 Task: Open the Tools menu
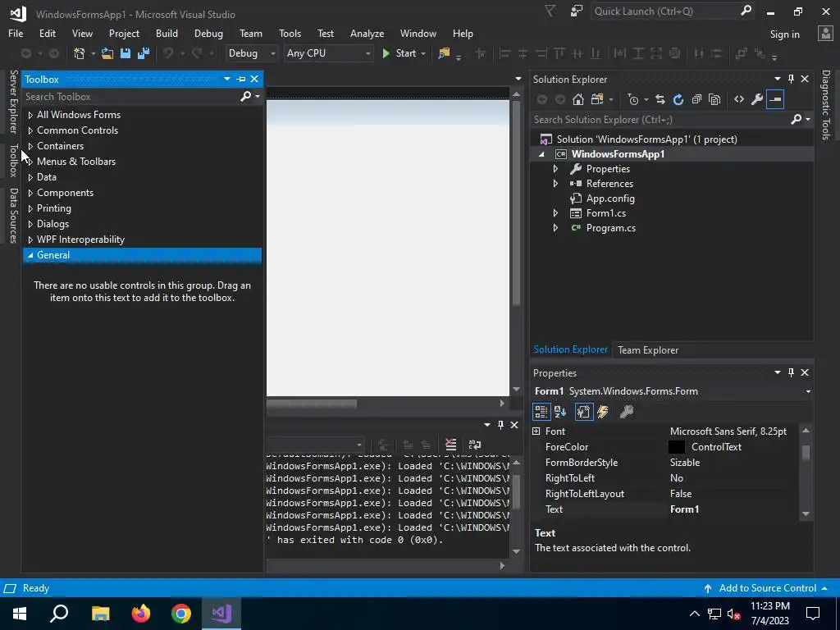pos(290,33)
